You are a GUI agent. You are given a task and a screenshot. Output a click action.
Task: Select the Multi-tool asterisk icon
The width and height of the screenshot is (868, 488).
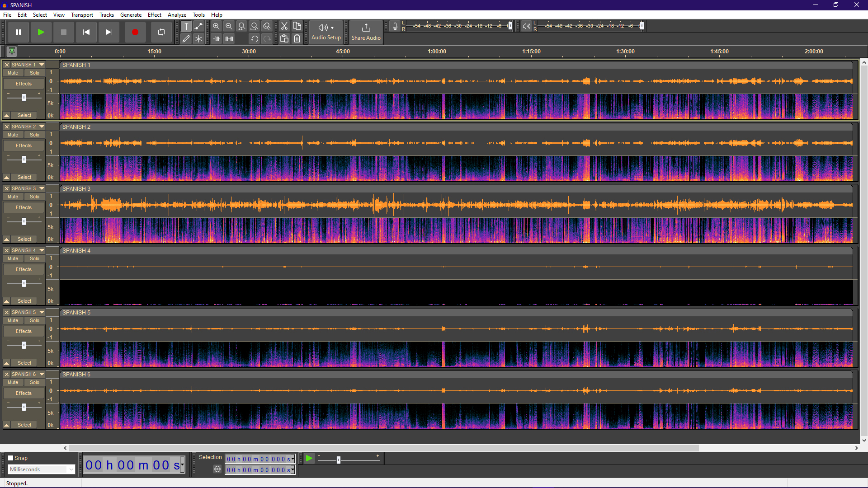pos(199,39)
